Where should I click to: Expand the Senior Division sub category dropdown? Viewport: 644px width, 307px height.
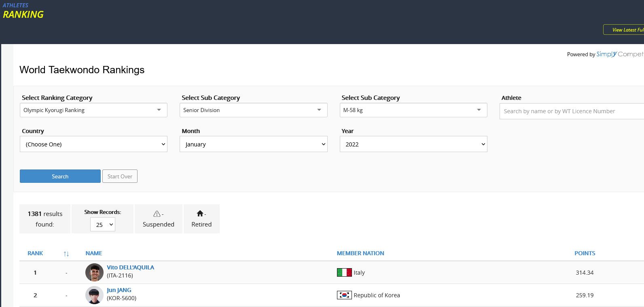(253, 110)
